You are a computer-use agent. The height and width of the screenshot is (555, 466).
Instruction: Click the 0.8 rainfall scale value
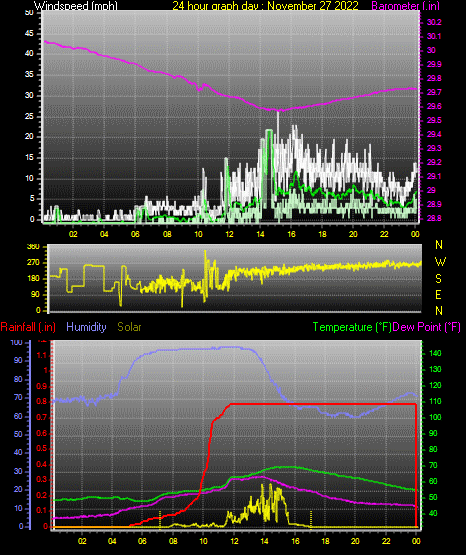coord(41,401)
